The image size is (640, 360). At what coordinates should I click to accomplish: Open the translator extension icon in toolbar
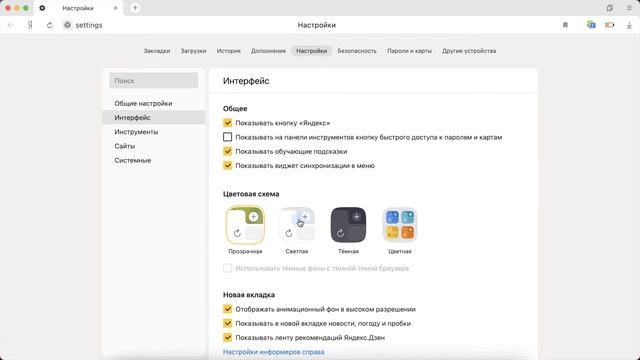click(591, 25)
